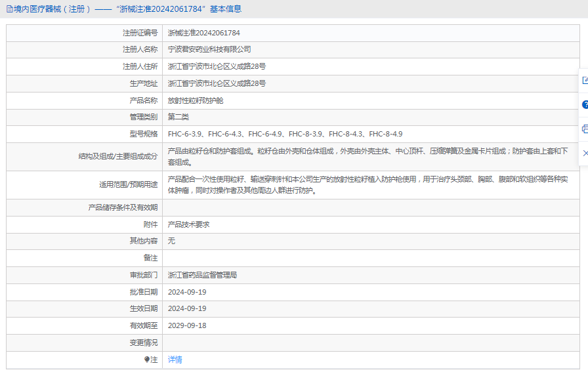This screenshot has width=588, height=374.
Task: Click the 备注 label
Action: click(x=150, y=258)
